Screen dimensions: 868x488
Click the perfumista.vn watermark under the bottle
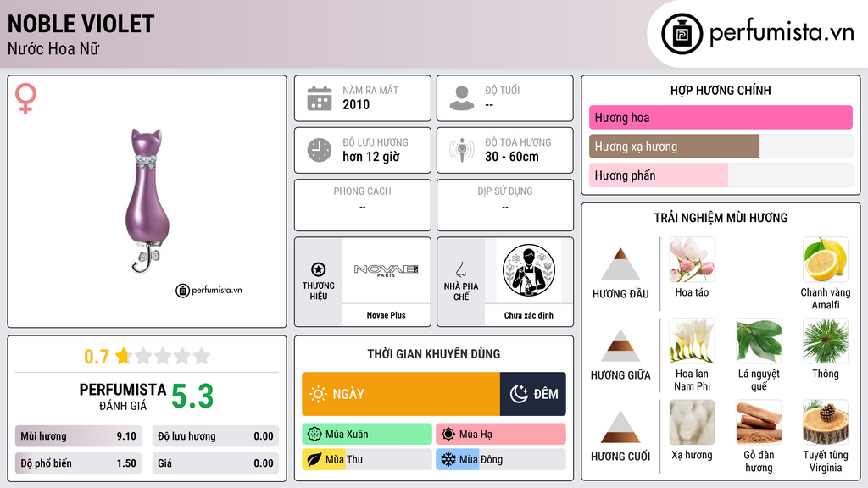(209, 290)
